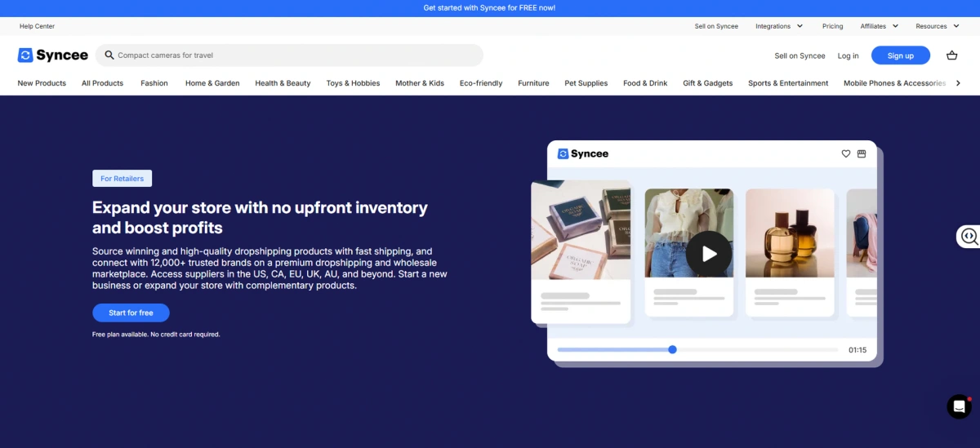Click the Start for free button
980x448 pixels.
tap(131, 313)
